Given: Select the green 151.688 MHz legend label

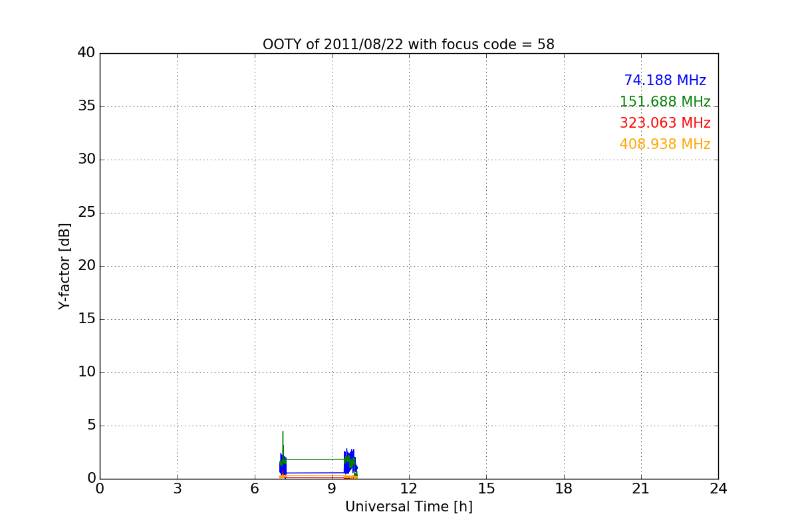Looking at the screenshot, I should click(x=665, y=102).
